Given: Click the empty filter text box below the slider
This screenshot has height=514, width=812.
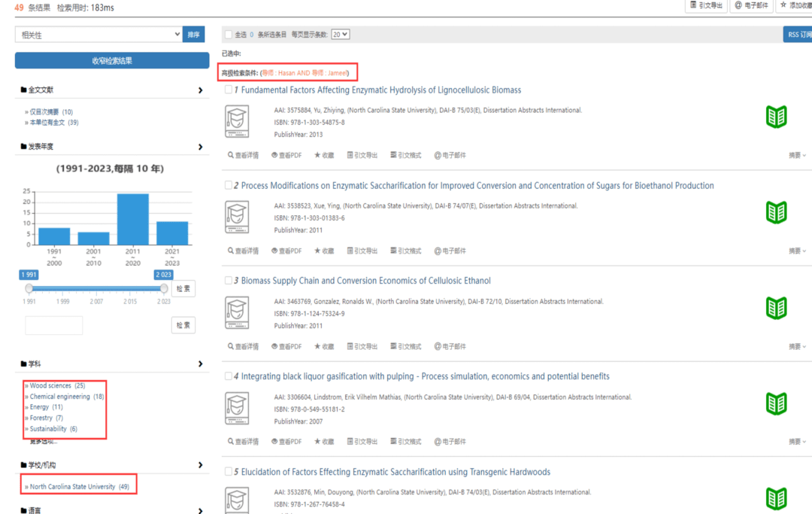Looking at the screenshot, I should click(x=54, y=325).
